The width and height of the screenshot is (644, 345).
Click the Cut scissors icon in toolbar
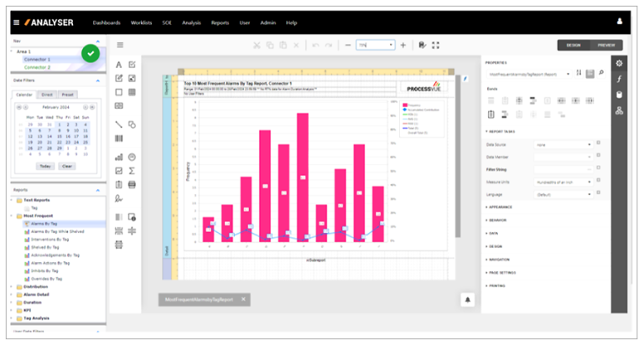point(257,45)
